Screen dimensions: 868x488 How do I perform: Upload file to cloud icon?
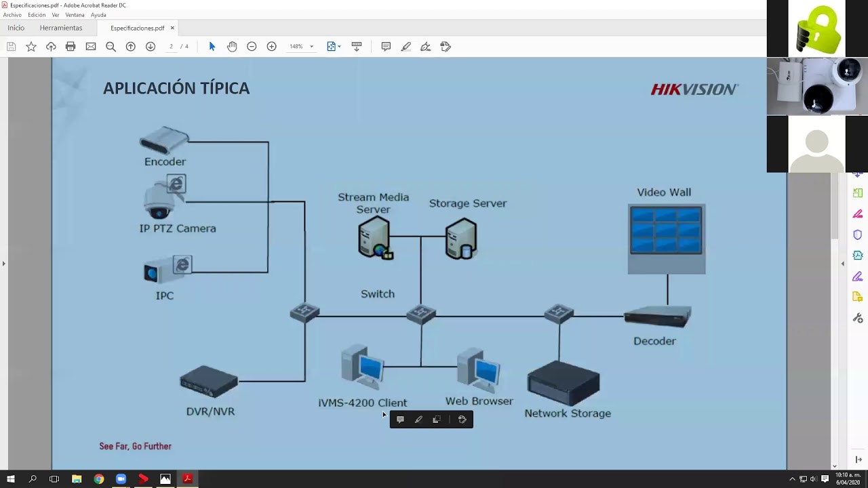[51, 47]
